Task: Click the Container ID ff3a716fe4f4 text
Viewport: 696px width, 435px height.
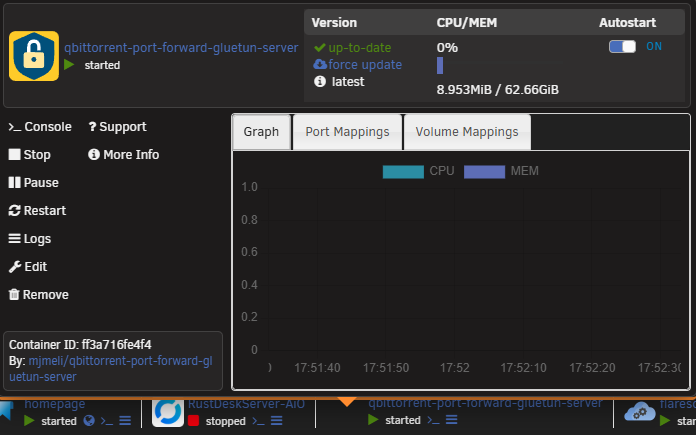Action: click(80, 344)
